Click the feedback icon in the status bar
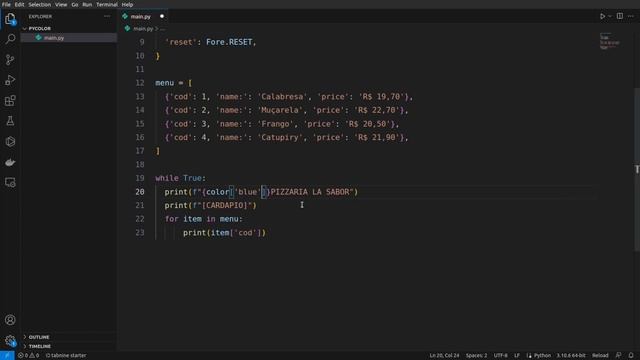The image size is (640, 360). coord(618,356)
